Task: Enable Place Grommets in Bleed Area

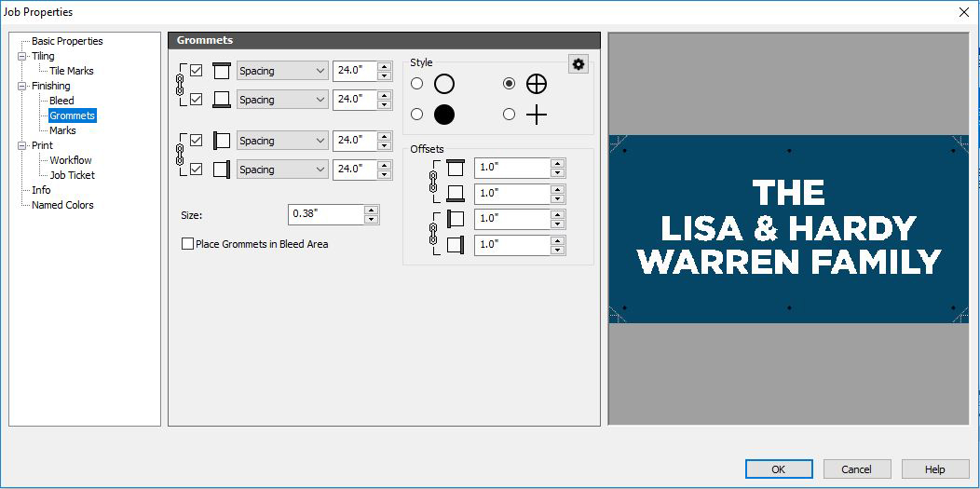Action: (x=188, y=244)
